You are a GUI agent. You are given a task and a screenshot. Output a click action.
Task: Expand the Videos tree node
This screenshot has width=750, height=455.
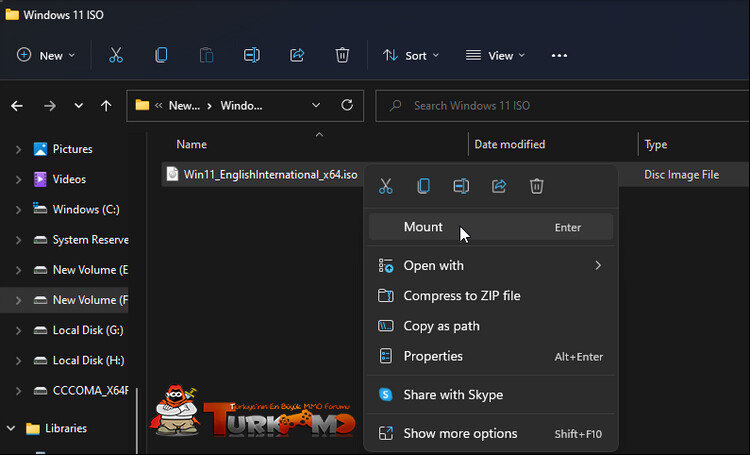[18, 179]
